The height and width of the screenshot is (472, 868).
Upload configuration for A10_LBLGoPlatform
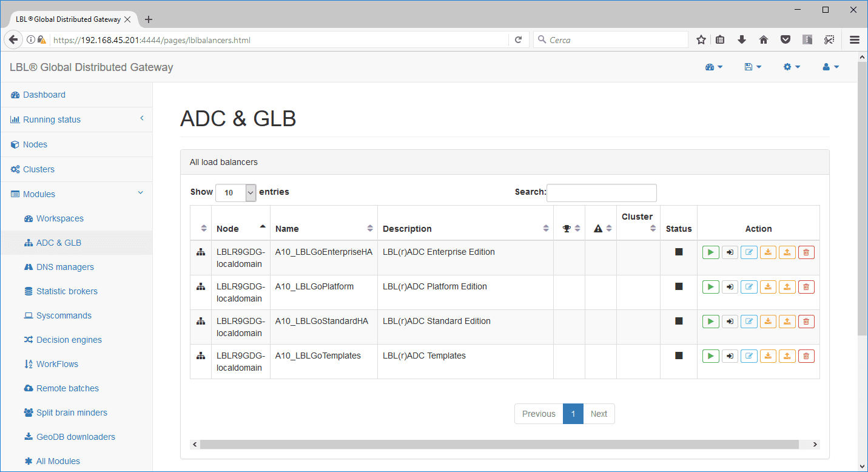click(787, 287)
